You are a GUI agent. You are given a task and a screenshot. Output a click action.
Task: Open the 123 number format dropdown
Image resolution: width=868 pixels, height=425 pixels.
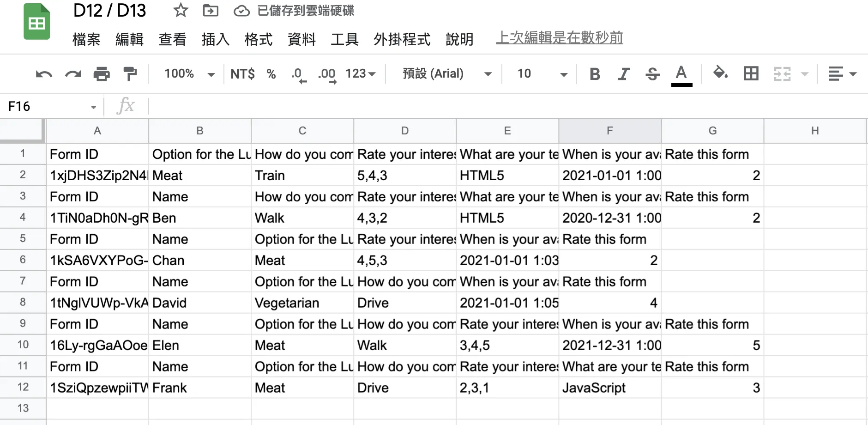tap(360, 73)
